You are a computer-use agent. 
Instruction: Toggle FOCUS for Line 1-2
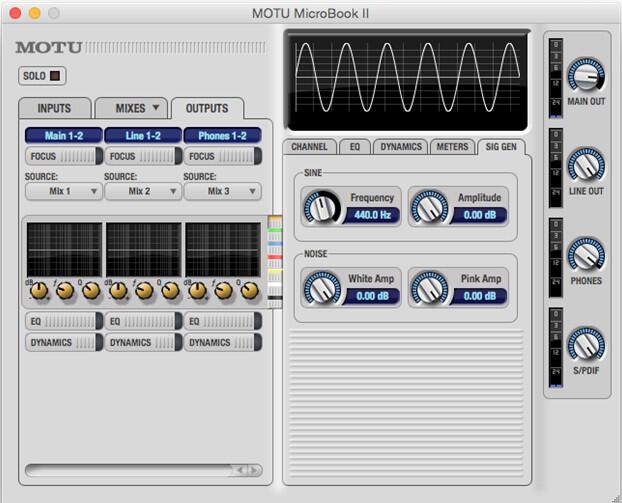(143, 156)
